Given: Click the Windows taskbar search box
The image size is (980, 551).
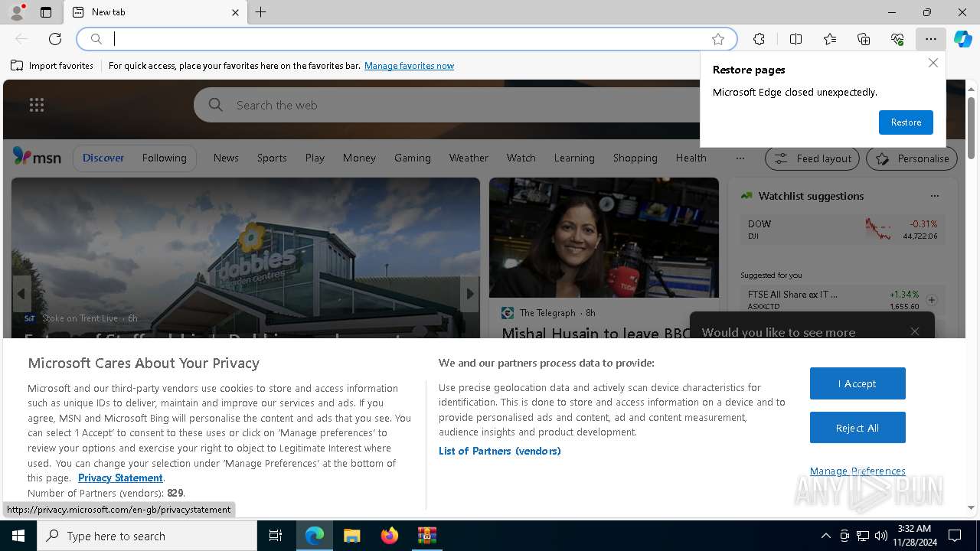Looking at the screenshot, I should tap(147, 536).
